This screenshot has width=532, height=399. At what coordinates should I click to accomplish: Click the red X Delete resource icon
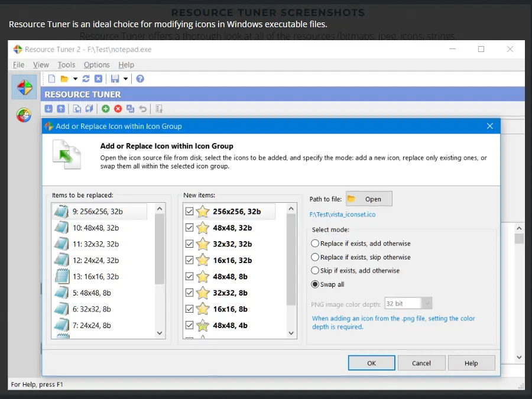click(118, 109)
